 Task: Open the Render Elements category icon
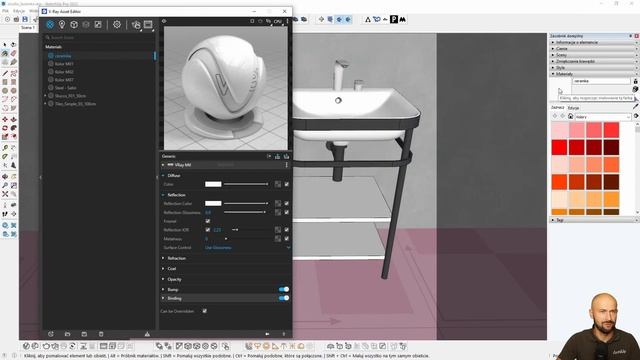(86, 24)
